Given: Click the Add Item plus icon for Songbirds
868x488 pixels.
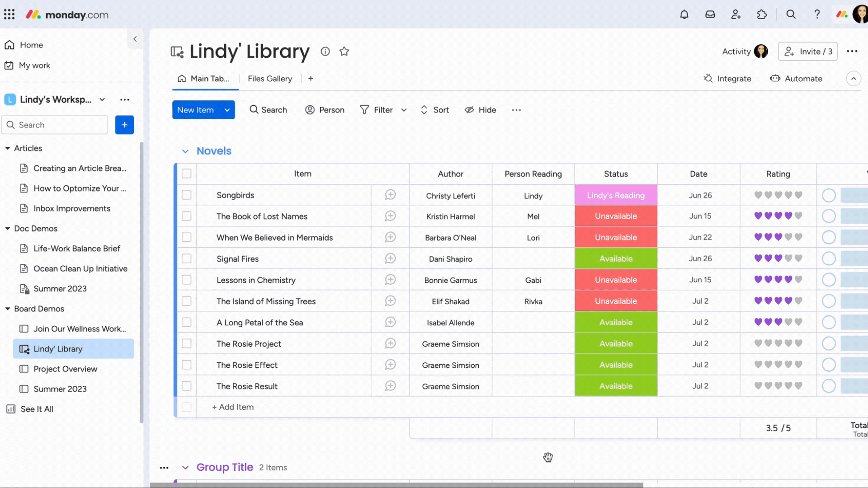Looking at the screenshot, I should [391, 194].
